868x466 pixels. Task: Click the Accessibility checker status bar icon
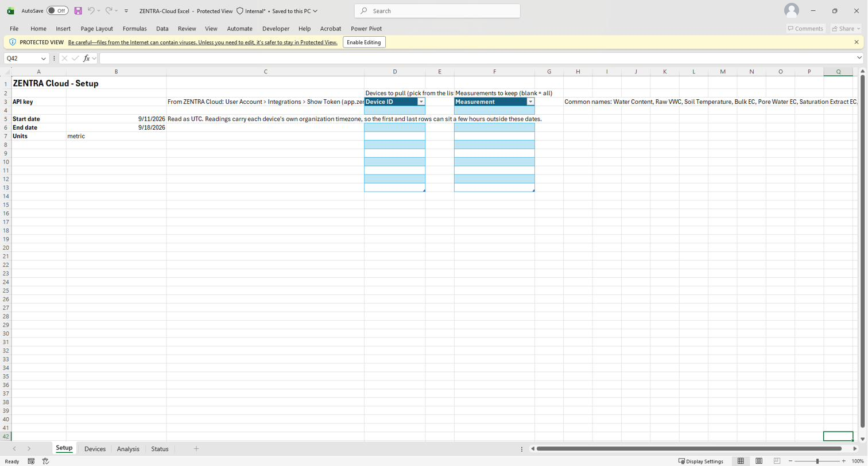click(x=46, y=461)
